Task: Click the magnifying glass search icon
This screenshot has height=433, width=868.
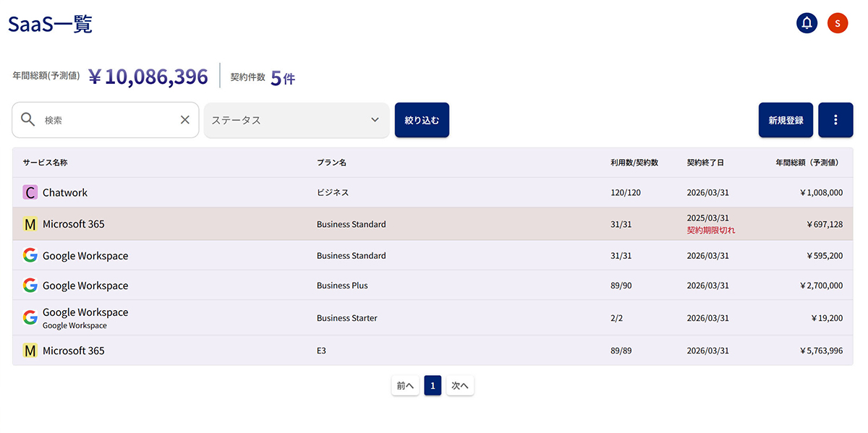Action: 28,120
